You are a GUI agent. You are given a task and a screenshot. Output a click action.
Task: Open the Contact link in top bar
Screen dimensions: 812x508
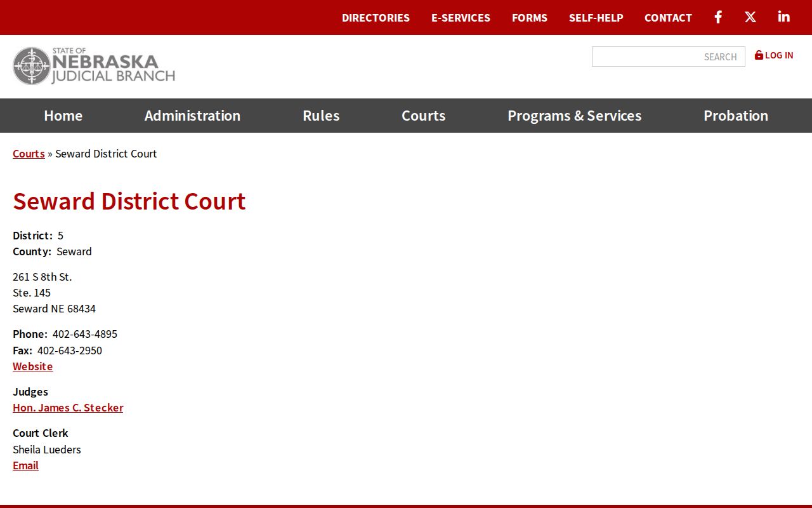668,18
